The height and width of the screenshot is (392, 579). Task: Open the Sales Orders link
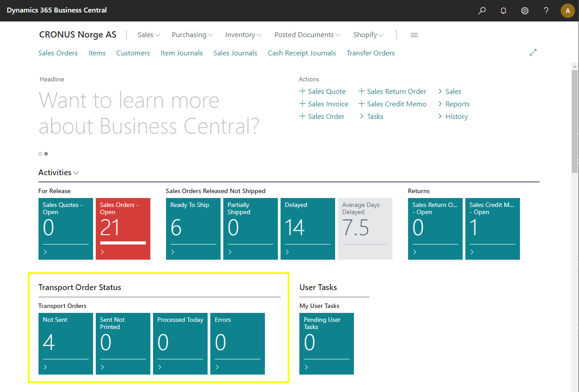click(x=58, y=53)
